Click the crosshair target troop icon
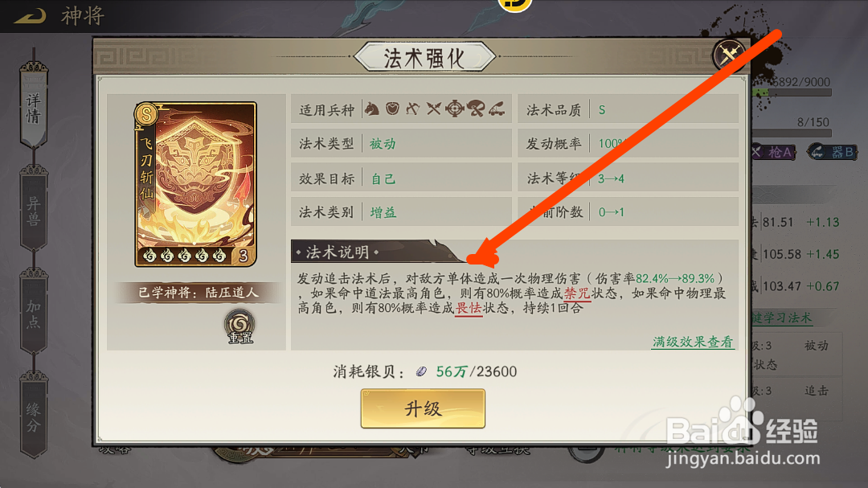Image resolution: width=868 pixels, height=488 pixels. point(454,109)
